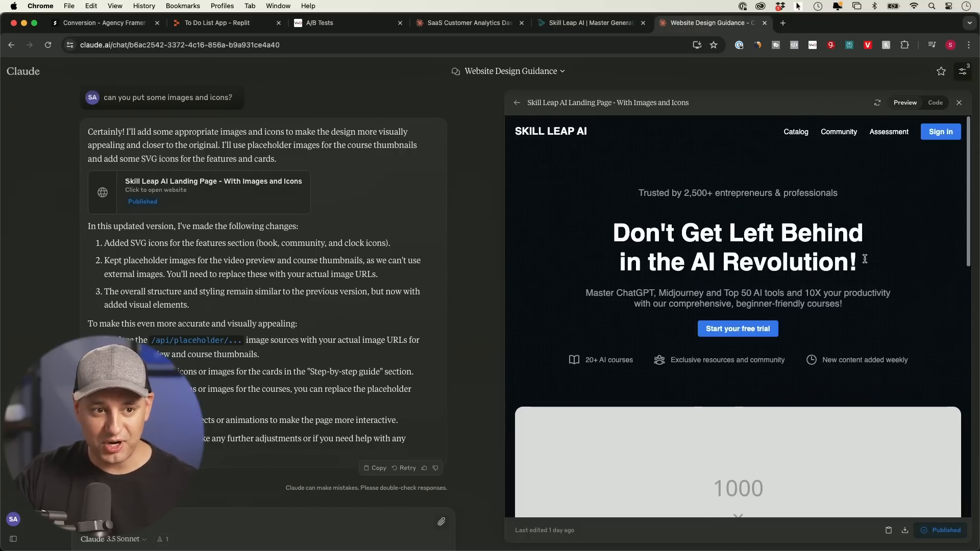Switch to Conversion - Agency Framer tab
Image resolution: width=980 pixels, height=551 pixels.
pos(104,23)
